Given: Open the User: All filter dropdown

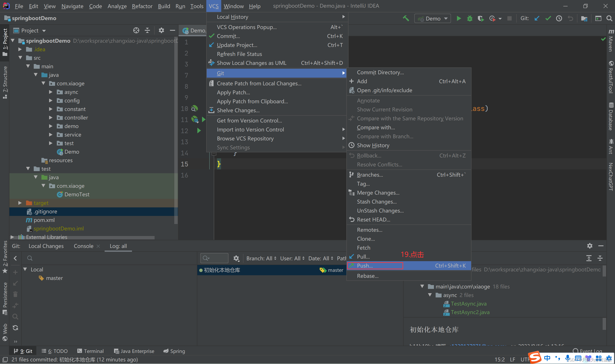Looking at the screenshot, I should pos(292,258).
